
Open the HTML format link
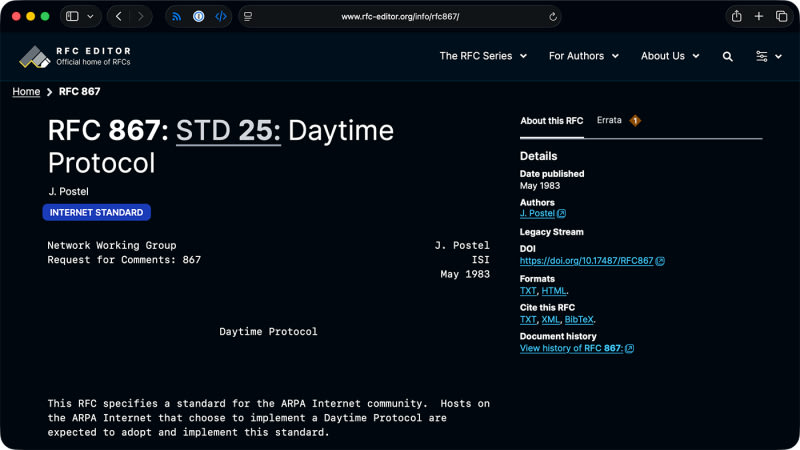554,291
